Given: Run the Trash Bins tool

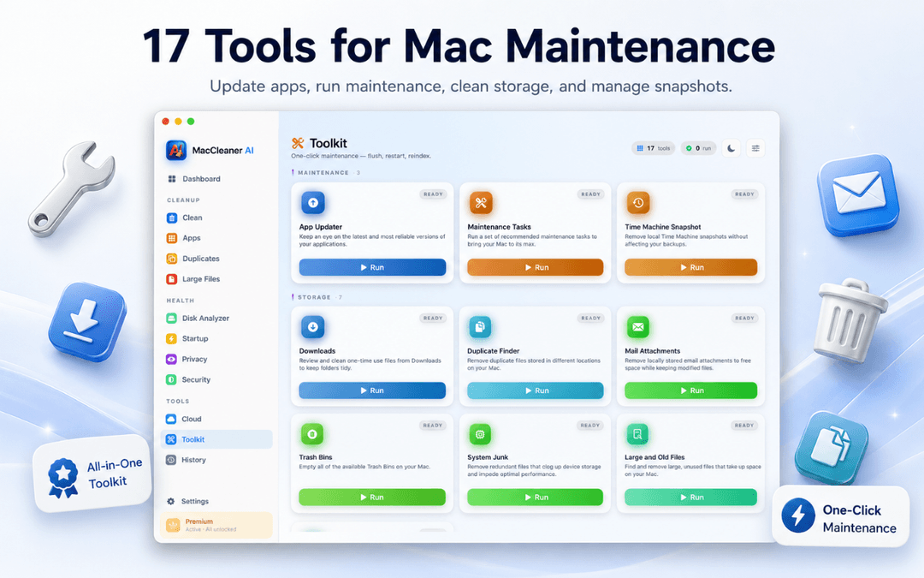Looking at the screenshot, I should (372, 498).
